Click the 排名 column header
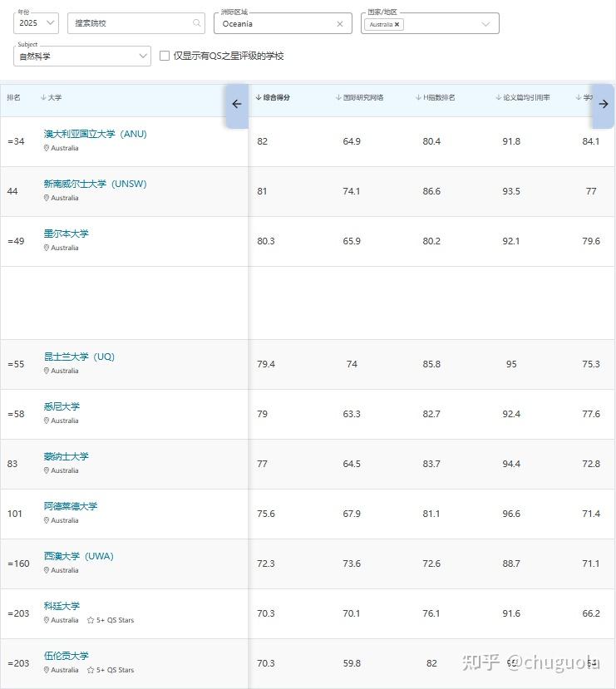 [x=14, y=97]
